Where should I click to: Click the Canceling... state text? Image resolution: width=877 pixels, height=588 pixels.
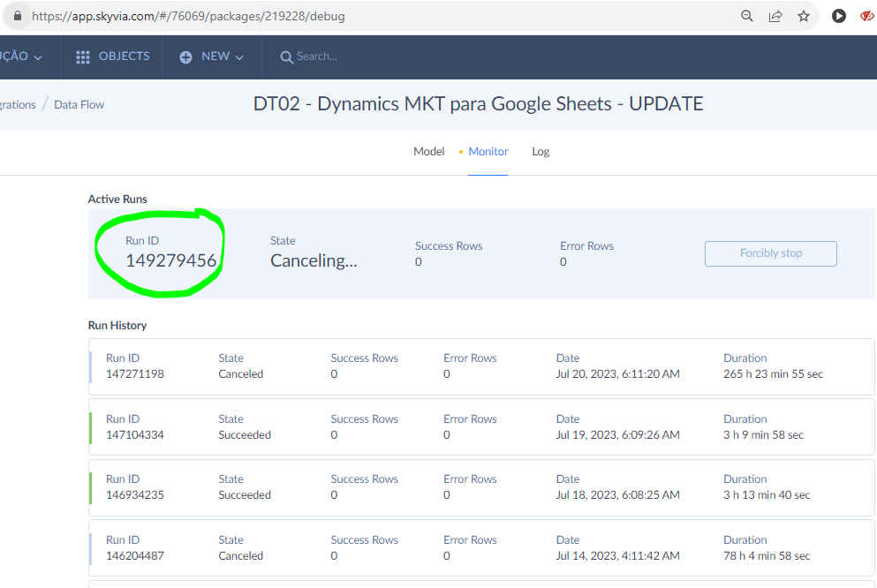pos(314,260)
